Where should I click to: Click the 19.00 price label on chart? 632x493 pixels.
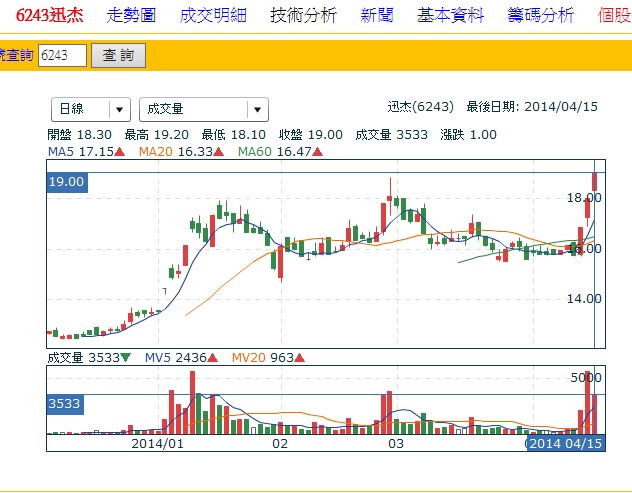[x=67, y=181]
